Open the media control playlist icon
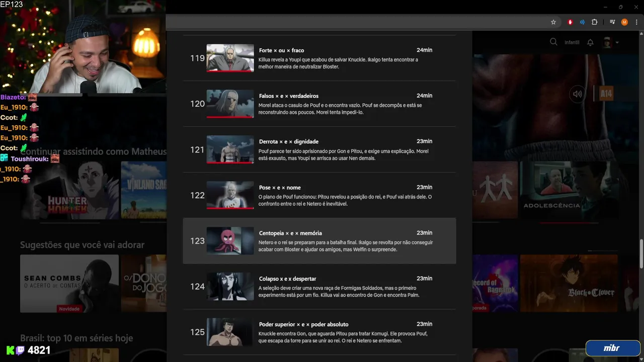 (612, 22)
